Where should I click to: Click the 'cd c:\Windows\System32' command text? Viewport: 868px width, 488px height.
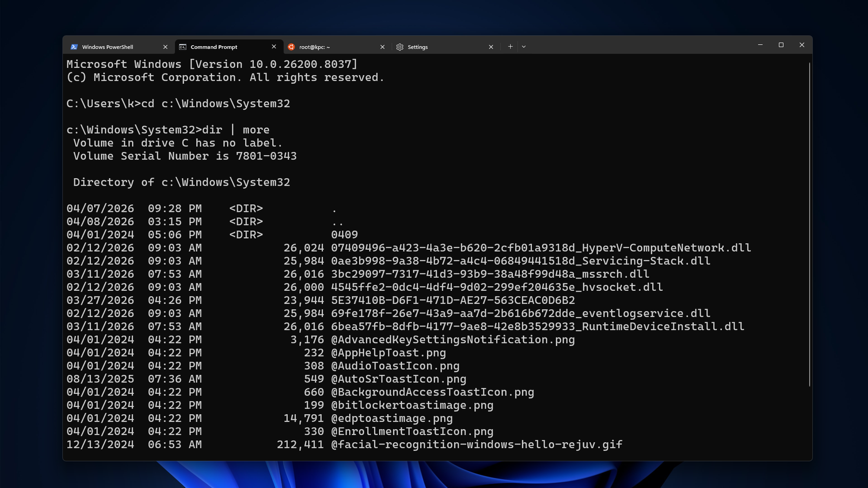(216, 104)
